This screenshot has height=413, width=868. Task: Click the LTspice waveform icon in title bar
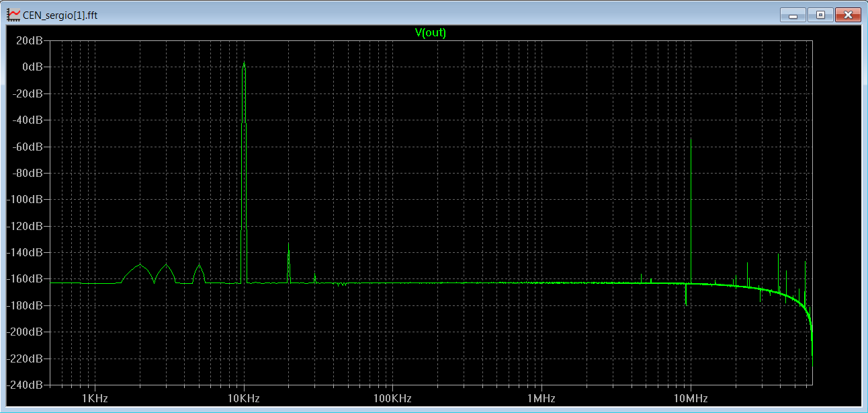coord(13,14)
